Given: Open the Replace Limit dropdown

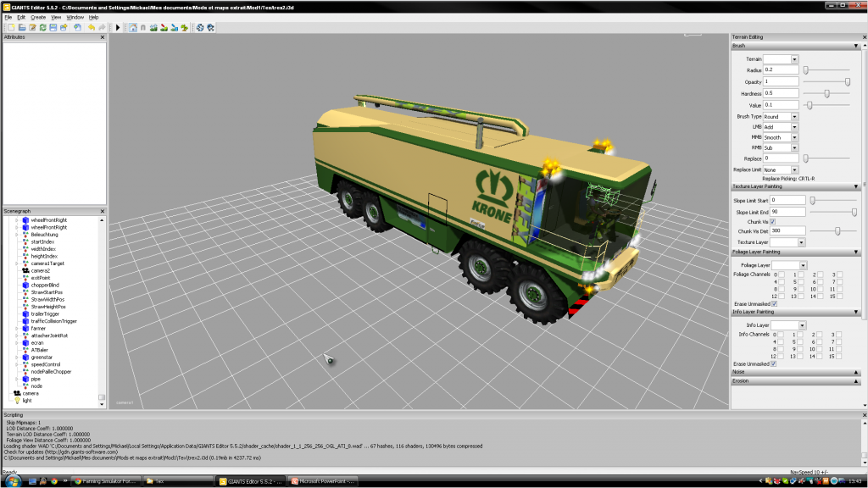Looking at the screenshot, I should coord(794,169).
